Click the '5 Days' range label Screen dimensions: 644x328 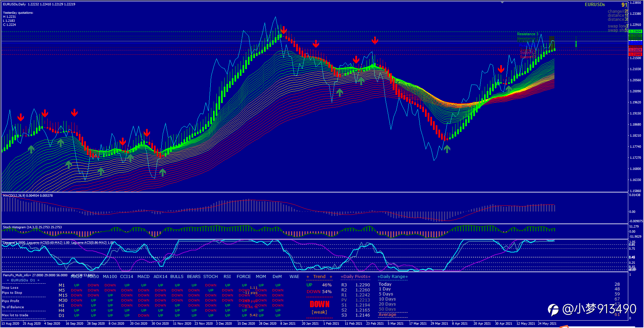click(x=386, y=294)
